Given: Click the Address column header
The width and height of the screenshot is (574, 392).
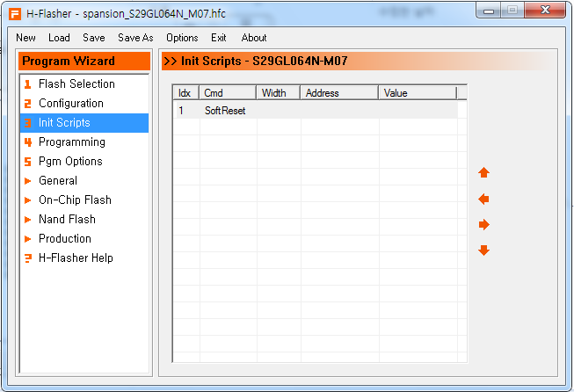Looking at the screenshot, I should 339,93.
